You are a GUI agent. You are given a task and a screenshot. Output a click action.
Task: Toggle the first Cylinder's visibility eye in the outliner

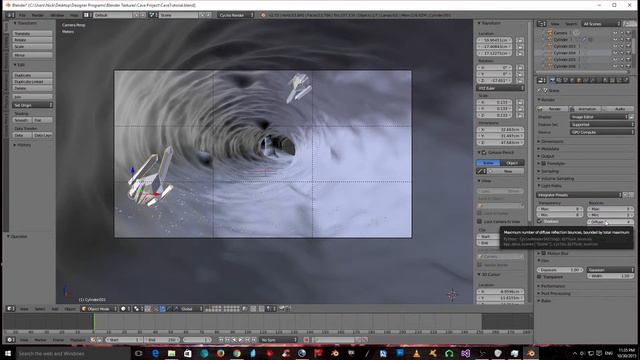pyautogui.click(x=615, y=39)
